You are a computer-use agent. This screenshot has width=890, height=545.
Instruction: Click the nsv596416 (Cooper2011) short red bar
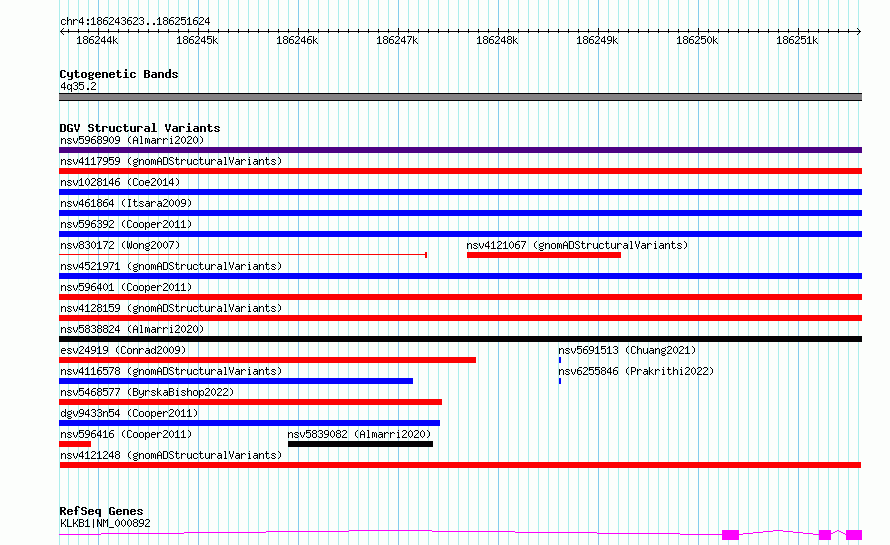click(75, 444)
